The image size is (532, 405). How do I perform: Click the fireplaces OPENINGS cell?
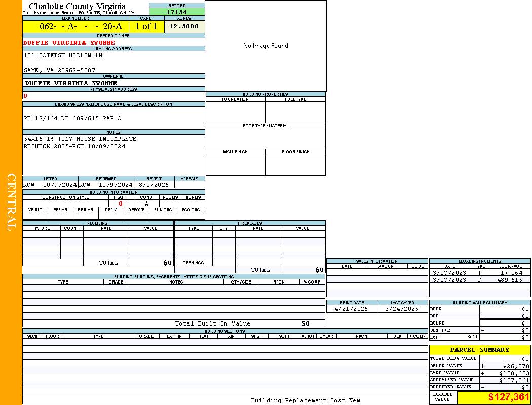tap(193, 263)
